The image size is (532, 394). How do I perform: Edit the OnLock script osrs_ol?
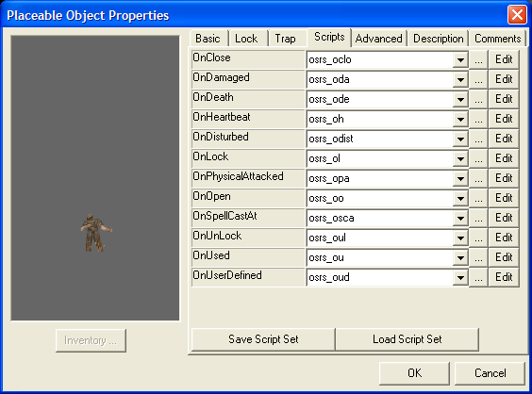[504, 158]
